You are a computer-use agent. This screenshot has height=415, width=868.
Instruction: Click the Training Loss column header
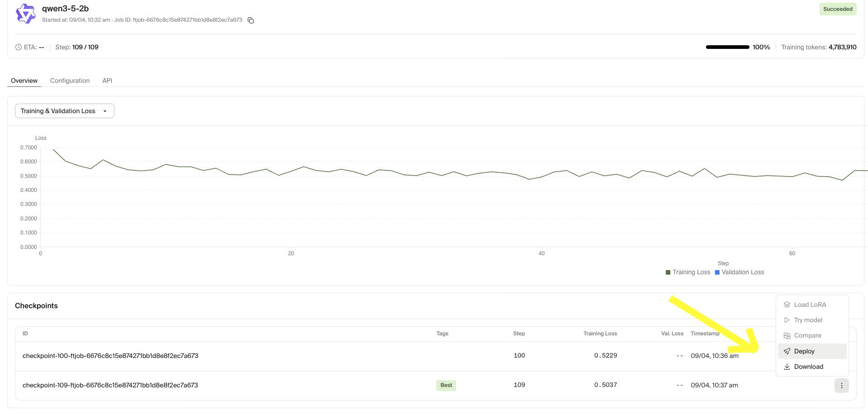point(600,334)
